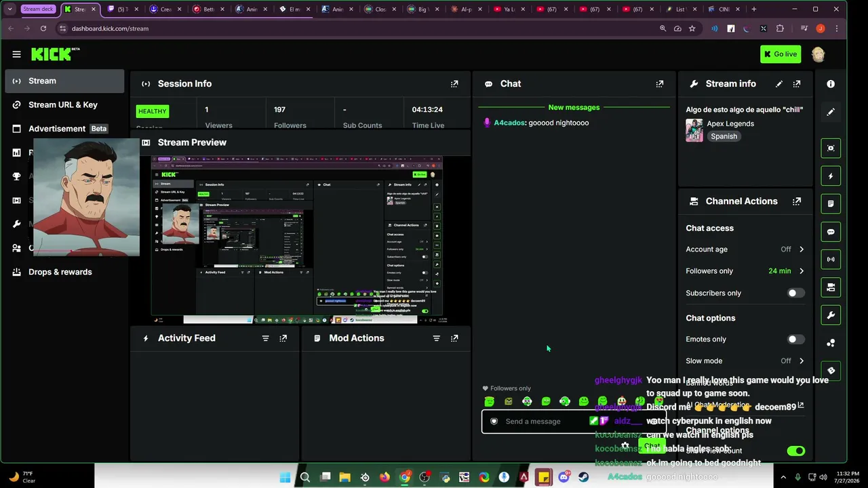The width and height of the screenshot is (868, 488).
Task: Click the Spanish language tag
Action: [724, 136]
